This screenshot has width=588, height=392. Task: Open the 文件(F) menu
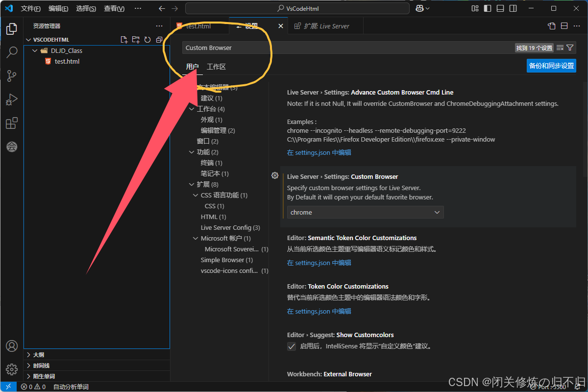click(x=31, y=8)
